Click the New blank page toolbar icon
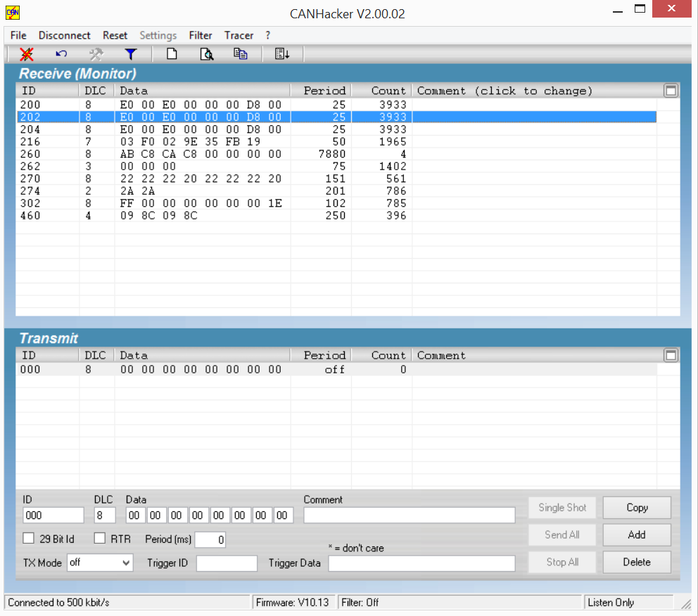The height and width of the screenshot is (616, 698). tap(172, 54)
